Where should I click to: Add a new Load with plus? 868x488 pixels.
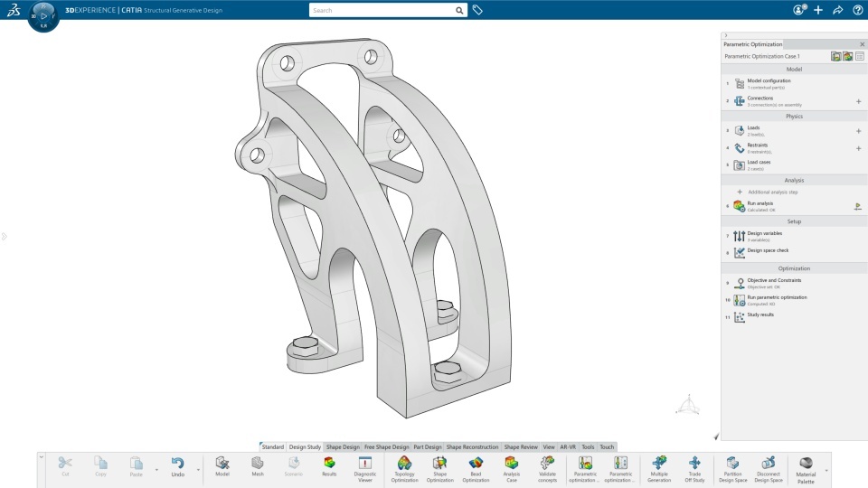point(858,131)
